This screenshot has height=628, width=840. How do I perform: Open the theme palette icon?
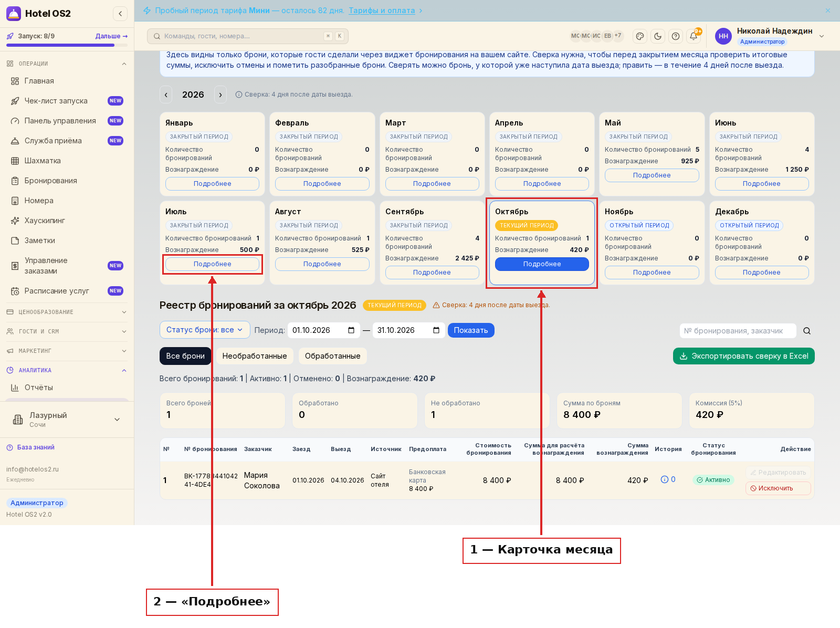pos(639,36)
